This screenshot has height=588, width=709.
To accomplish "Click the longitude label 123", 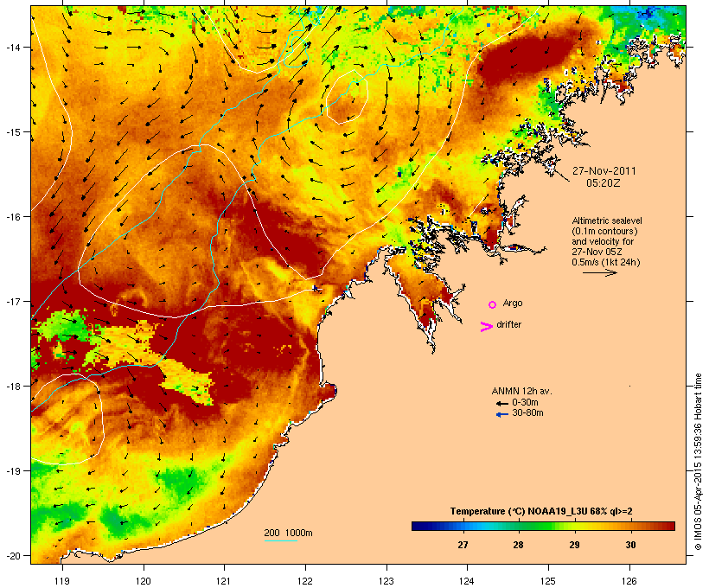I will point(386,581).
